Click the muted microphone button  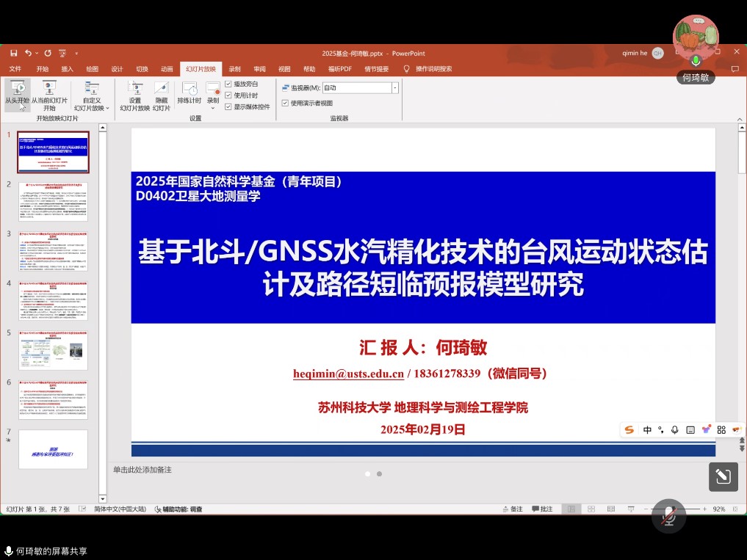[668, 516]
